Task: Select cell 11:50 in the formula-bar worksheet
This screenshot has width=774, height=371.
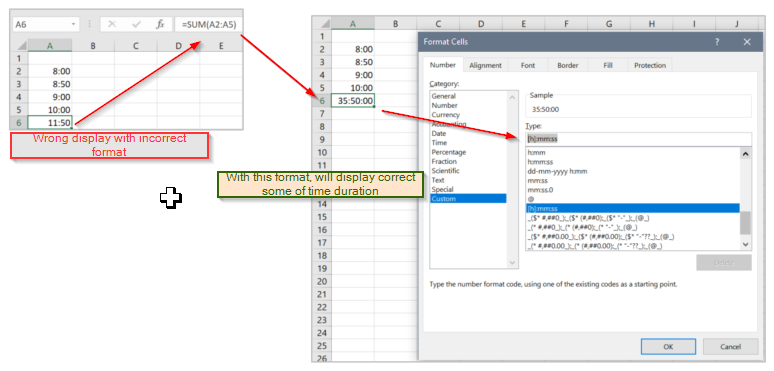Action: pyautogui.click(x=50, y=122)
